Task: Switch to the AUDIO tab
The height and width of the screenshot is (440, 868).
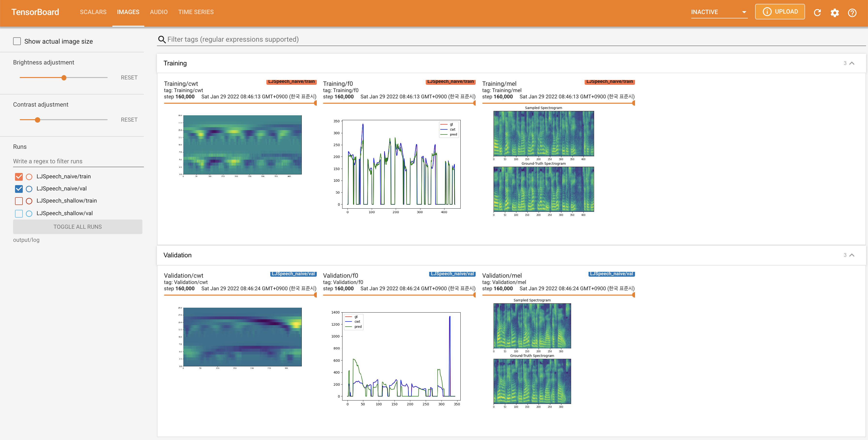Action: [x=158, y=12]
